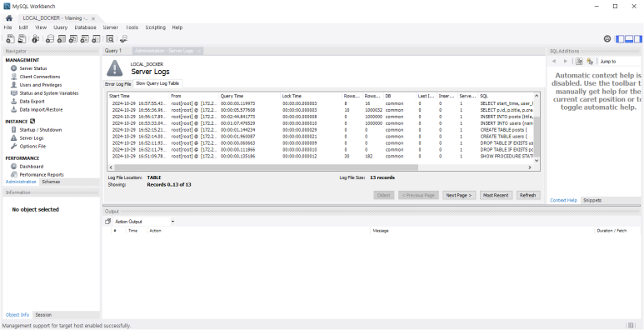Open the Scripting menu
The width and height of the screenshot is (644, 330).
tap(155, 27)
